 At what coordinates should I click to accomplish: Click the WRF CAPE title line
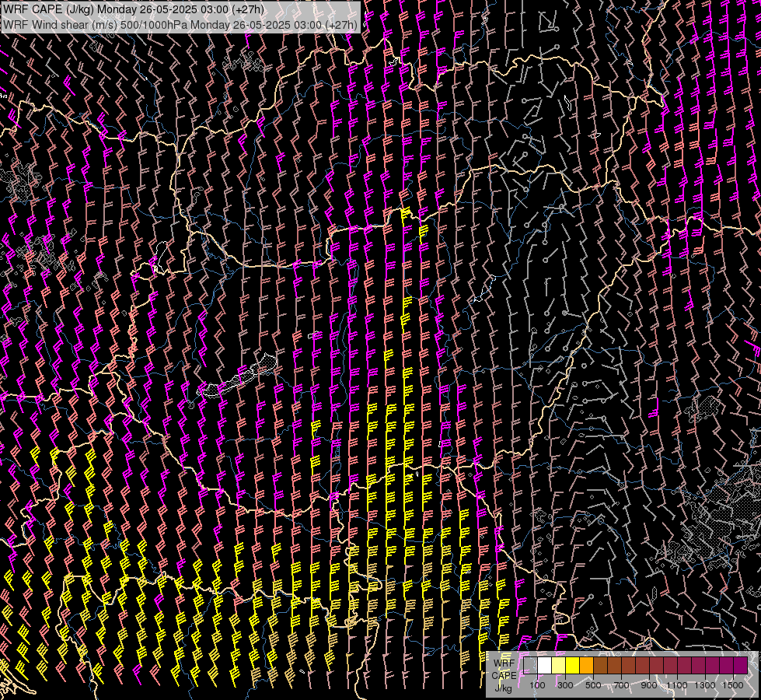pos(134,9)
